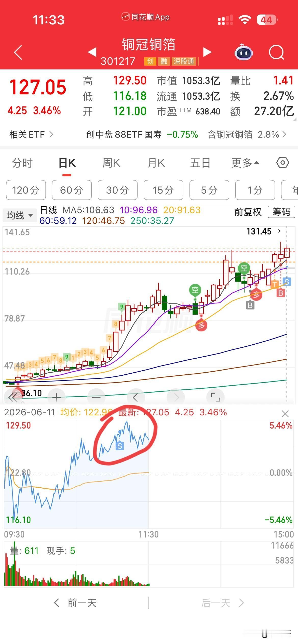Tap the current price 127.05
298x644 pixels.
(x=38, y=87)
